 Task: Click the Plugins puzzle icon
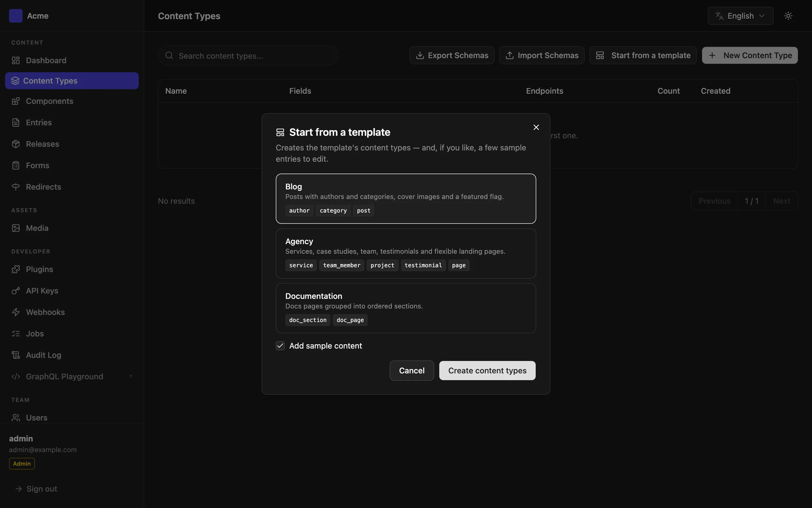[x=16, y=270]
